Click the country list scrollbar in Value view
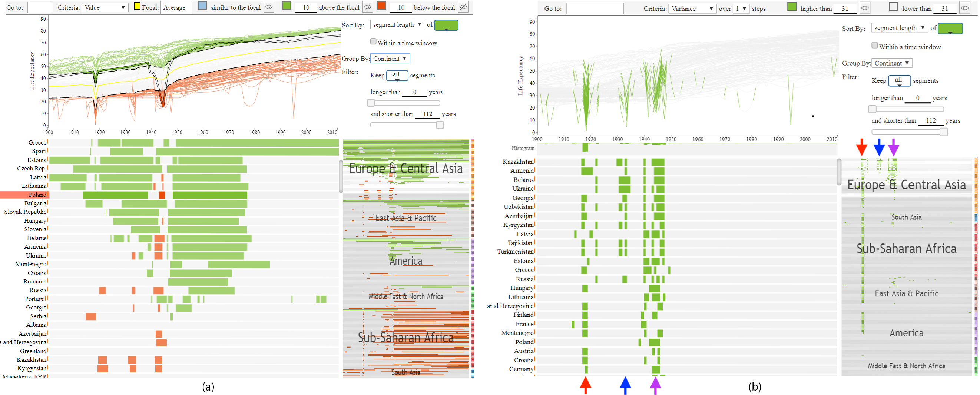Viewport: 980px width, 395px height. click(341, 176)
